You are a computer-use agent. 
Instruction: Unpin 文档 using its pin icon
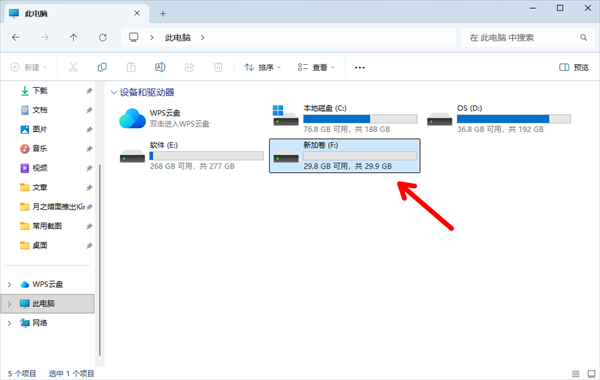[x=89, y=111]
